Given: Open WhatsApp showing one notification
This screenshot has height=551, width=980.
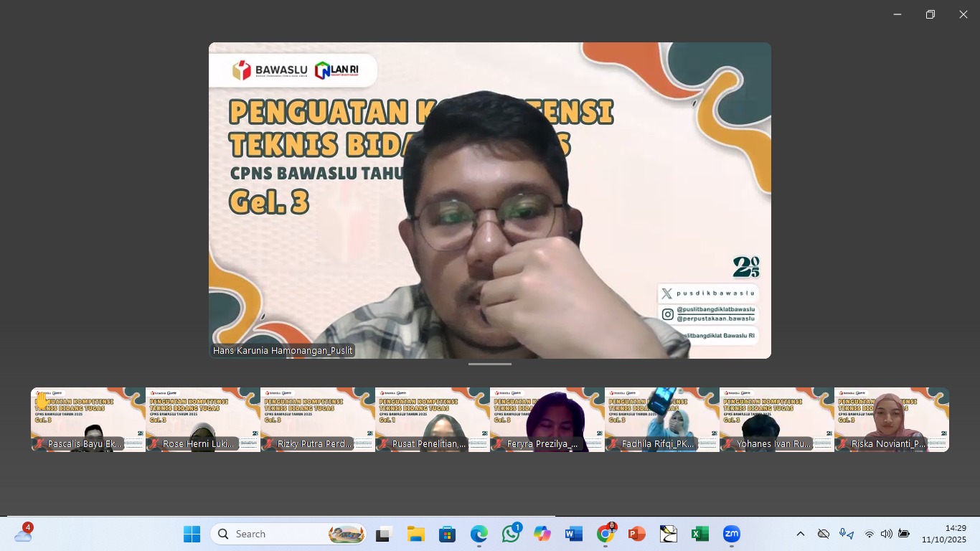Looking at the screenshot, I should coord(510,534).
